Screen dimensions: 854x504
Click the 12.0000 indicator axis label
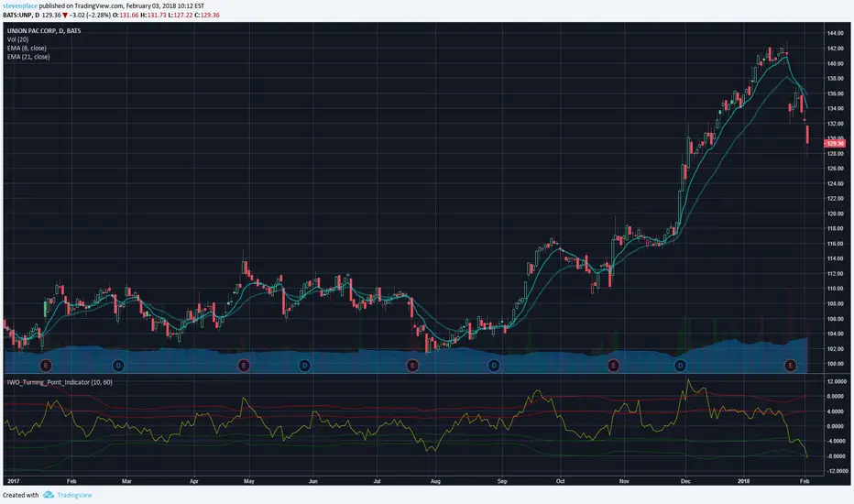(837, 381)
